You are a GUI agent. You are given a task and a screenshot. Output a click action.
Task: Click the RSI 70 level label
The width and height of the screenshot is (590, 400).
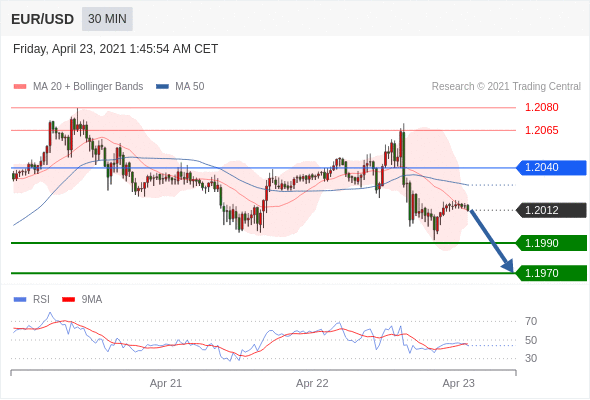[x=531, y=321]
